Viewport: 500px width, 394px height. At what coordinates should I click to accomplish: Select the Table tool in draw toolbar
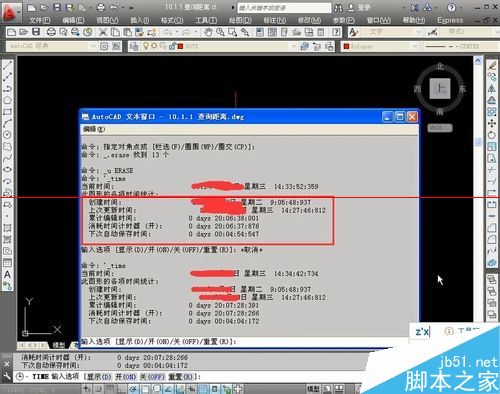[x=7, y=263]
